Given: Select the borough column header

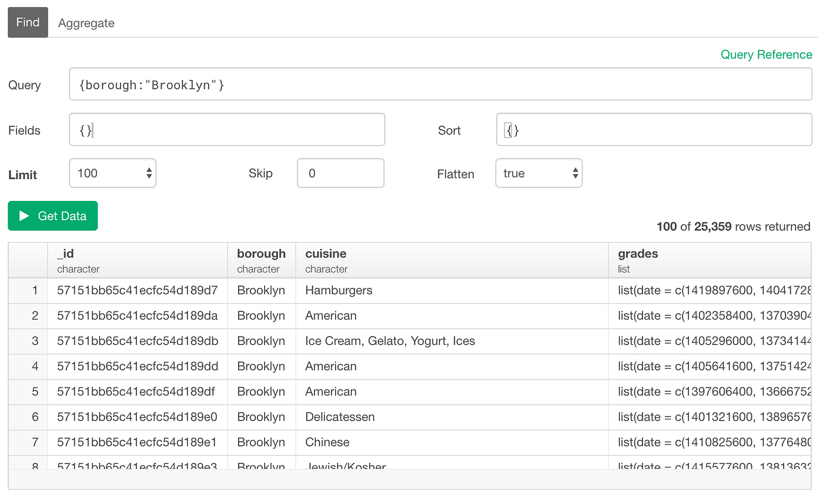Looking at the screenshot, I should click(261, 254).
